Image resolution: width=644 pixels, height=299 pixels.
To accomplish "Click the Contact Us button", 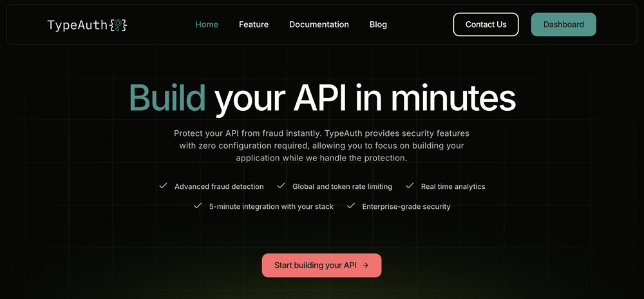I will coord(486,24).
